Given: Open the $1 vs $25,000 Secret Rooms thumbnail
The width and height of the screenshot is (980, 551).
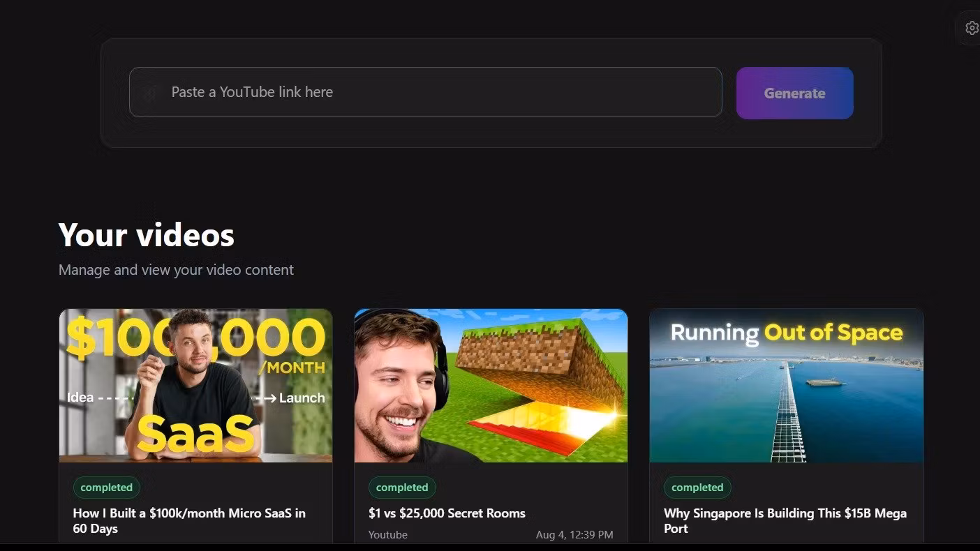Looking at the screenshot, I should (491, 385).
